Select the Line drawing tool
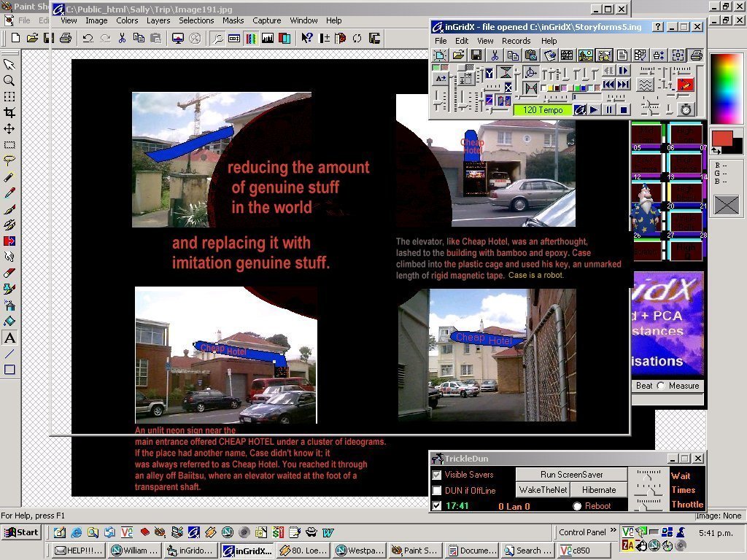Screen dimensions: 747x560 [9, 354]
